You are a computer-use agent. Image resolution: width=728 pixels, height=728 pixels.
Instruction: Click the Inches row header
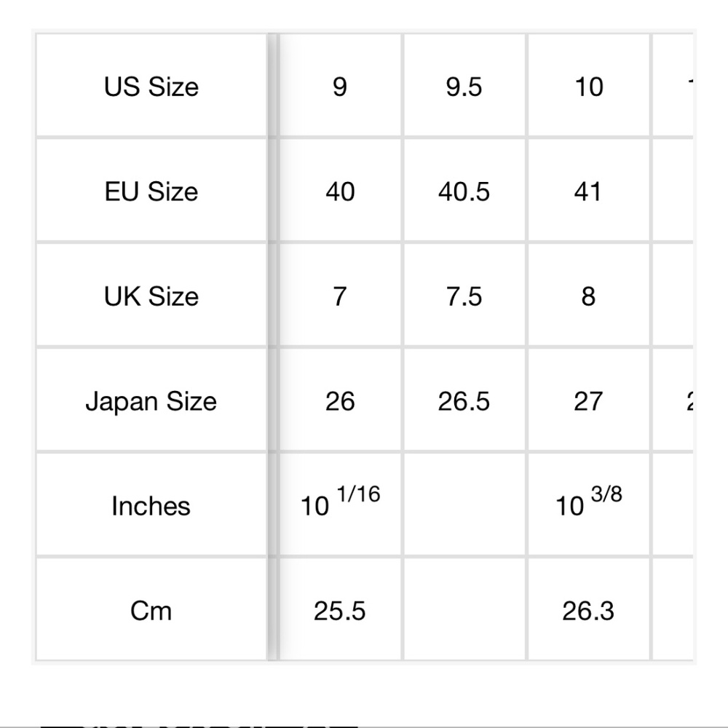tap(151, 506)
